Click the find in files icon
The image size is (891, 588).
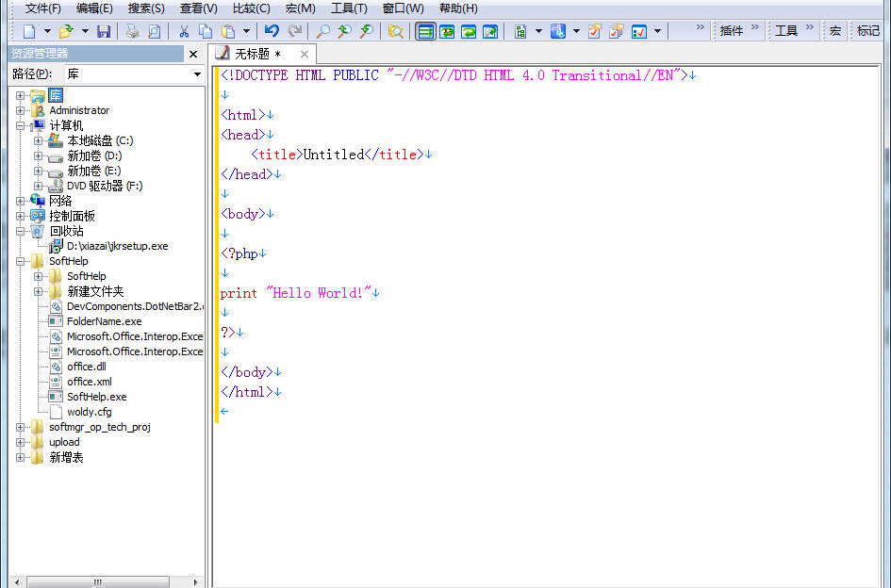396,31
